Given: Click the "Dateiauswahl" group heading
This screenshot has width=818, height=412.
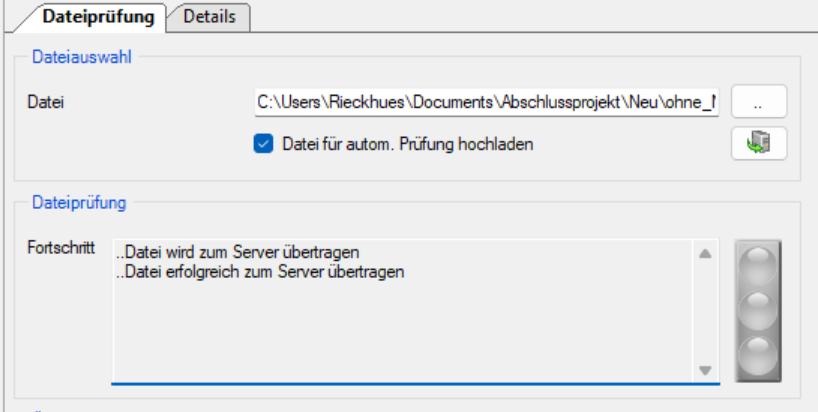Looking at the screenshot, I should (82, 57).
